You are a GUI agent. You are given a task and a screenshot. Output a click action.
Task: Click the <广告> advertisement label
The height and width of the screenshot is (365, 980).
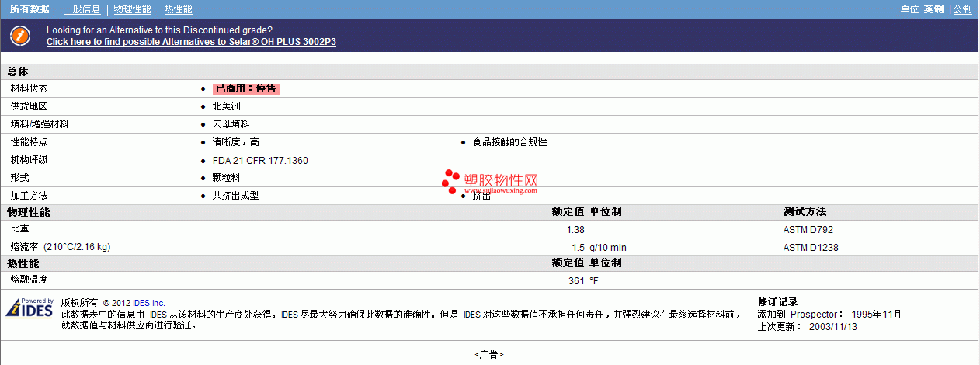pyautogui.click(x=489, y=354)
